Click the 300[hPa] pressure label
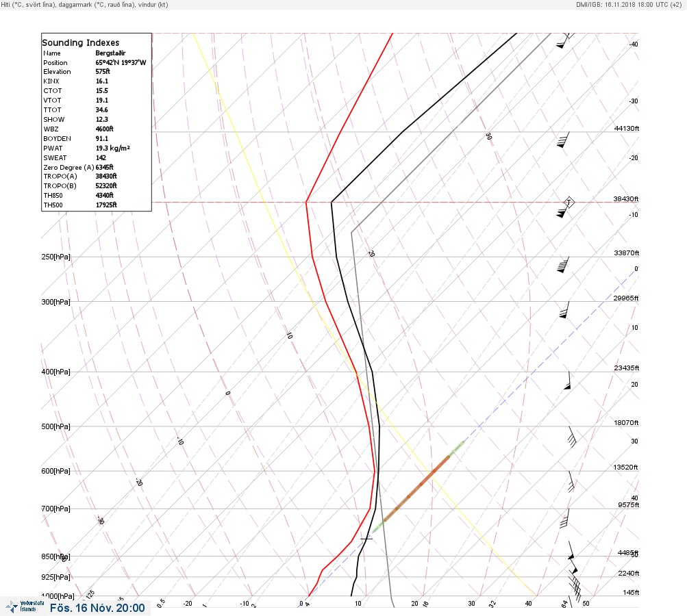 [55, 302]
